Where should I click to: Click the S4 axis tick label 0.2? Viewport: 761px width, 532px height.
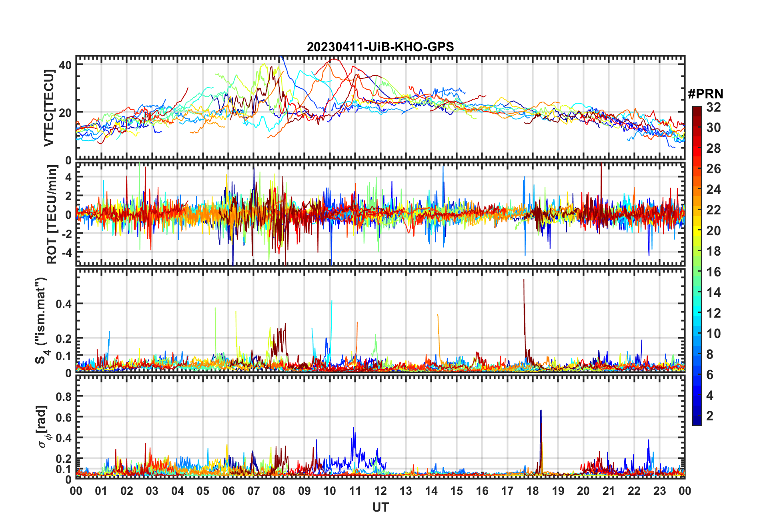pyautogui.click(x=63, y=338)
